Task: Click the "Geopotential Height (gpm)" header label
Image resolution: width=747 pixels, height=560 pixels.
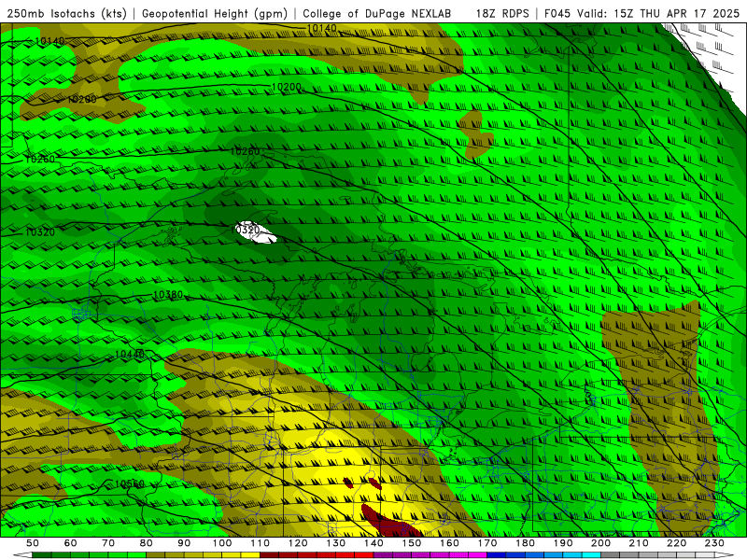Action: (x=215, y=14)
